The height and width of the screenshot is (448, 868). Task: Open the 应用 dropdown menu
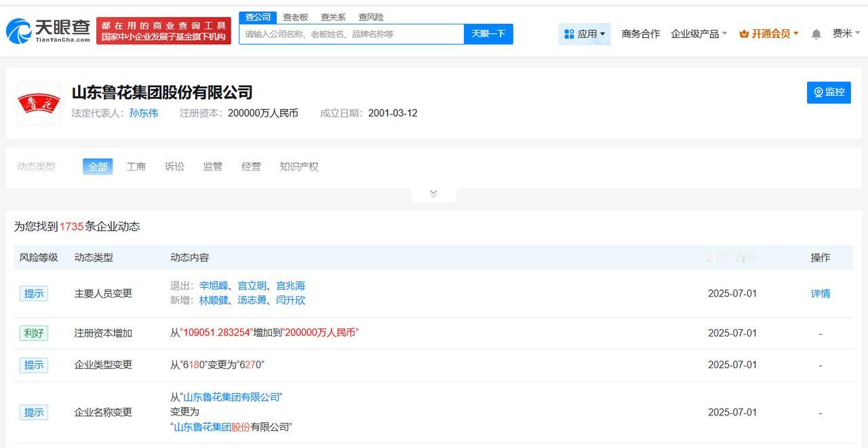[x=585, y=34]
